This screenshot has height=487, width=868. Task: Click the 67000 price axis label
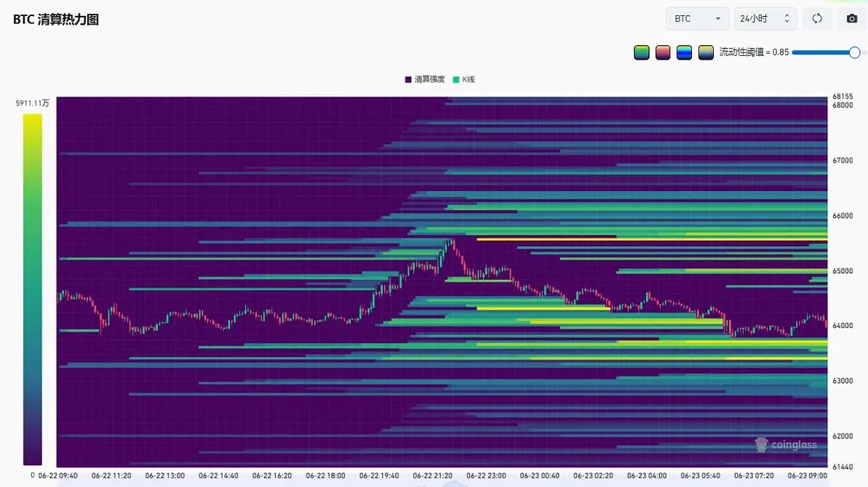click(843, 161)
